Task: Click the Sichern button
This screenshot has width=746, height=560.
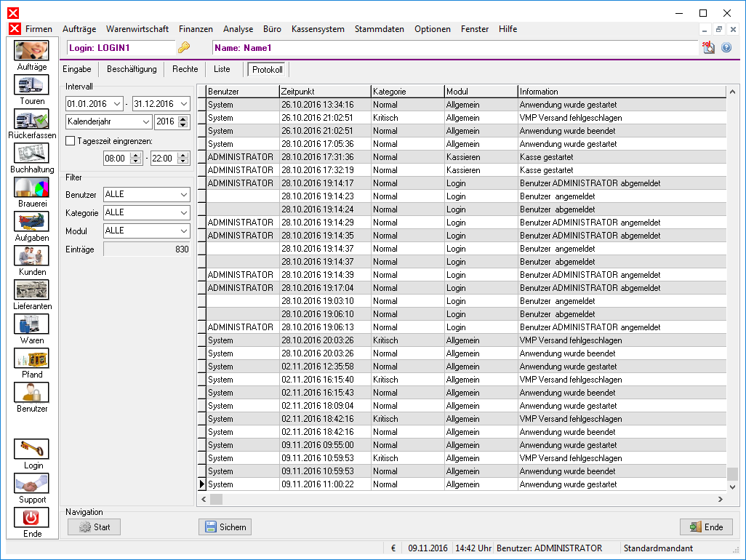Action: [225, 527]
